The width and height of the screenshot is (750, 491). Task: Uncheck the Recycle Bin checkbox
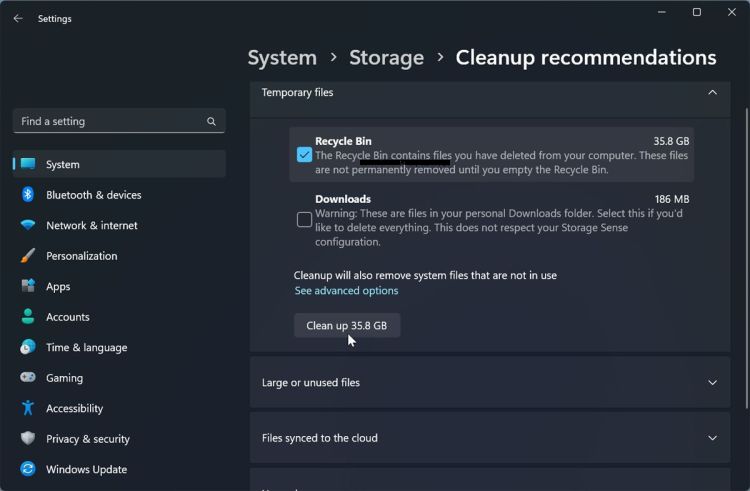pyautogui.click(x=304, y=155)
